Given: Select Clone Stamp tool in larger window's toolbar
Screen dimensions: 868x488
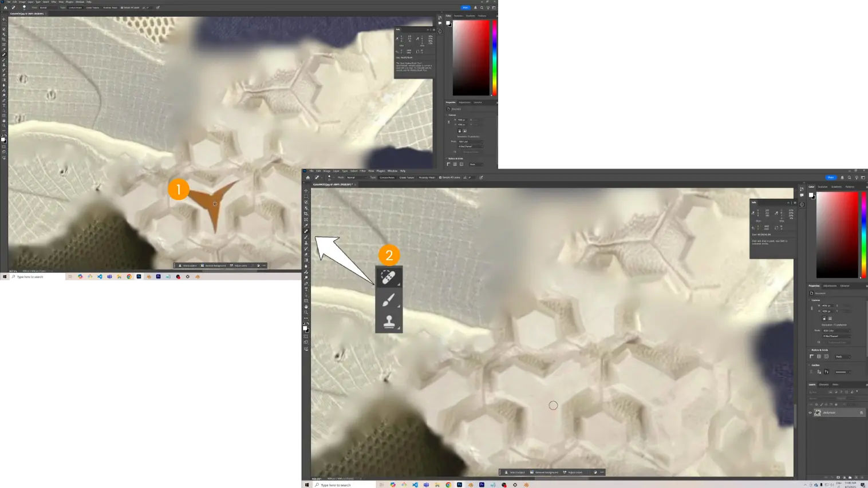Looking at the screenshot, I should pyautogui.click(x=306, y=243).
